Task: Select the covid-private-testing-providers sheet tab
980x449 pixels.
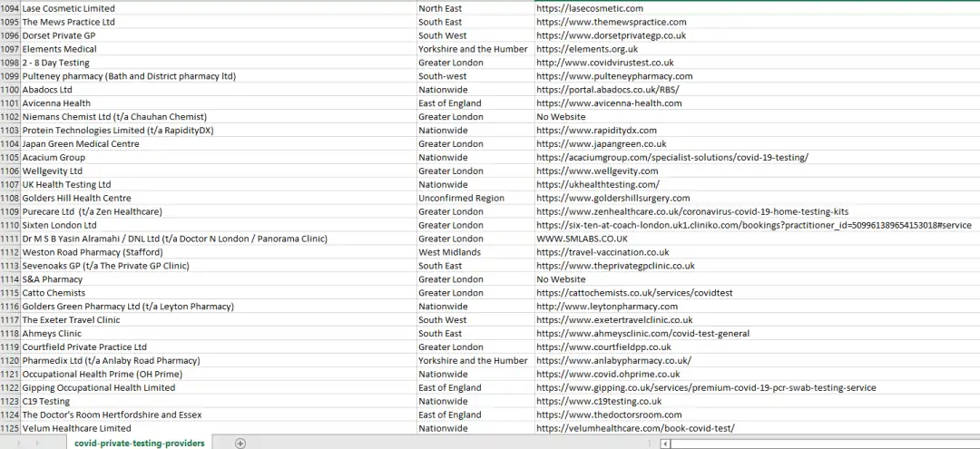Action: (140, 443)
